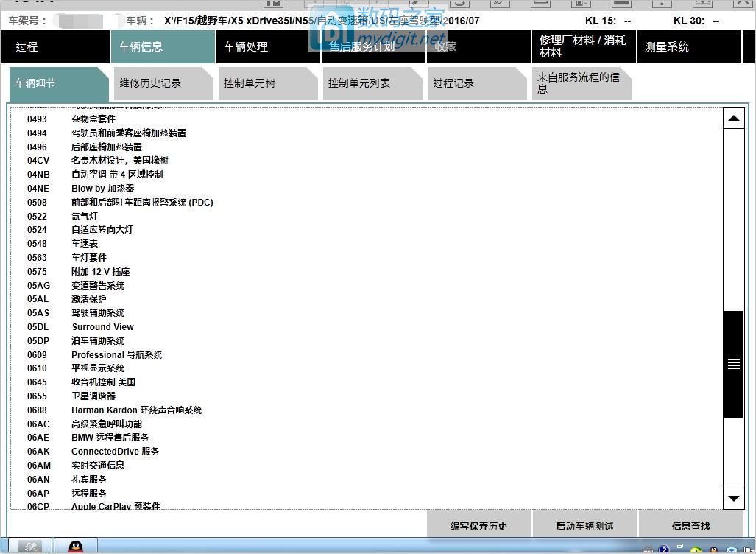Click the 信息查找 button
Screen dimensions: 756x554
click(690, 525)
